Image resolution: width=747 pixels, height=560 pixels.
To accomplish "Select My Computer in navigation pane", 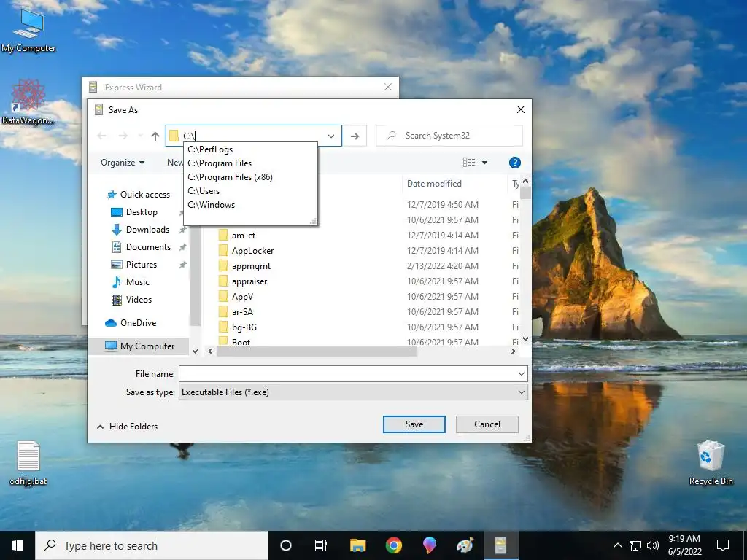I will point(139,346).
